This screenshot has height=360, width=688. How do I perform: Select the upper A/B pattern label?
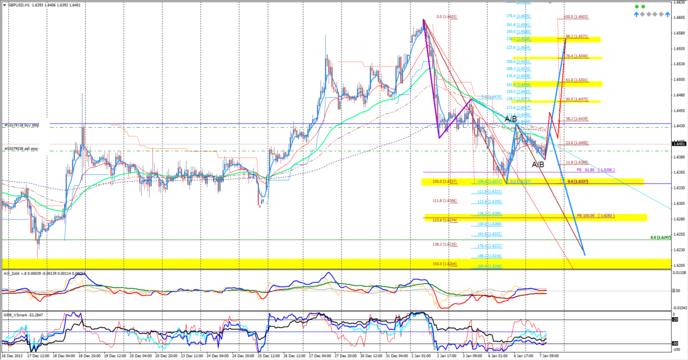click(x=511, y=119)
